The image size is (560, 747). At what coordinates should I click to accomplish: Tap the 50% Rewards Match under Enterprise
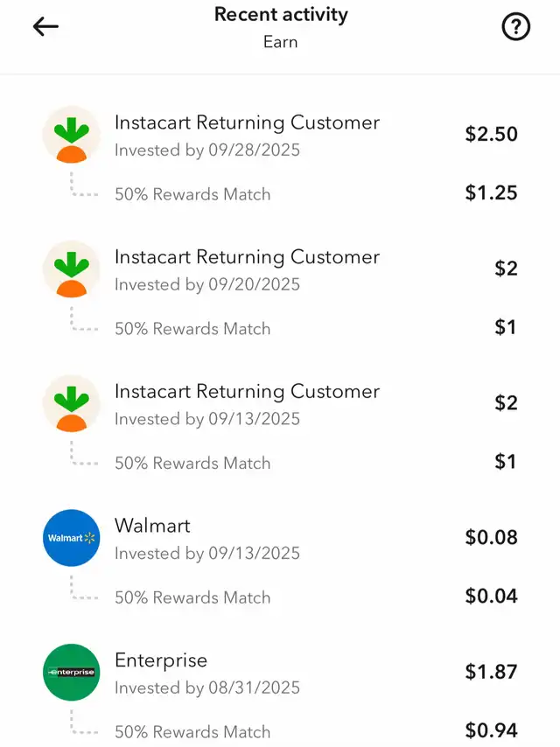(192, 732)
